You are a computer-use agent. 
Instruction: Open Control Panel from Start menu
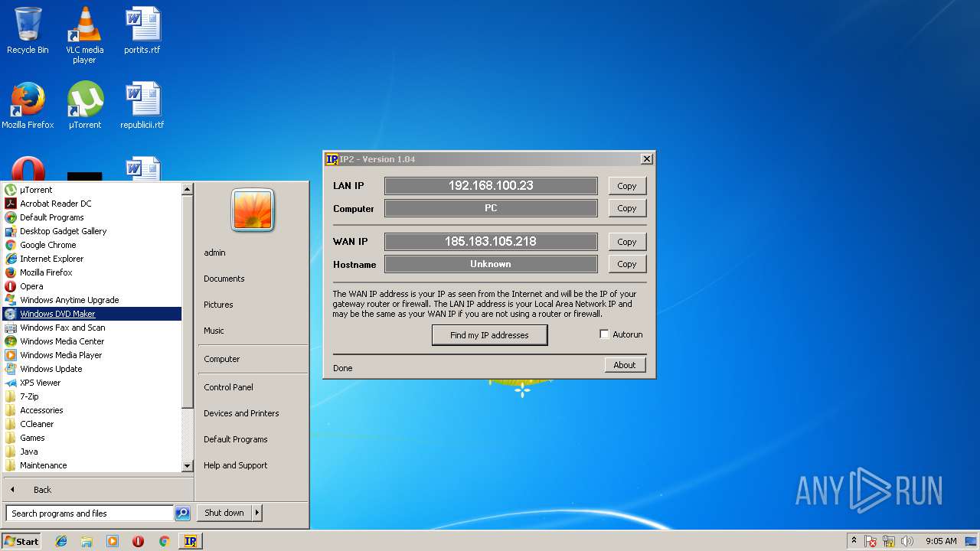pyautogui.click(x=228, y=387)
